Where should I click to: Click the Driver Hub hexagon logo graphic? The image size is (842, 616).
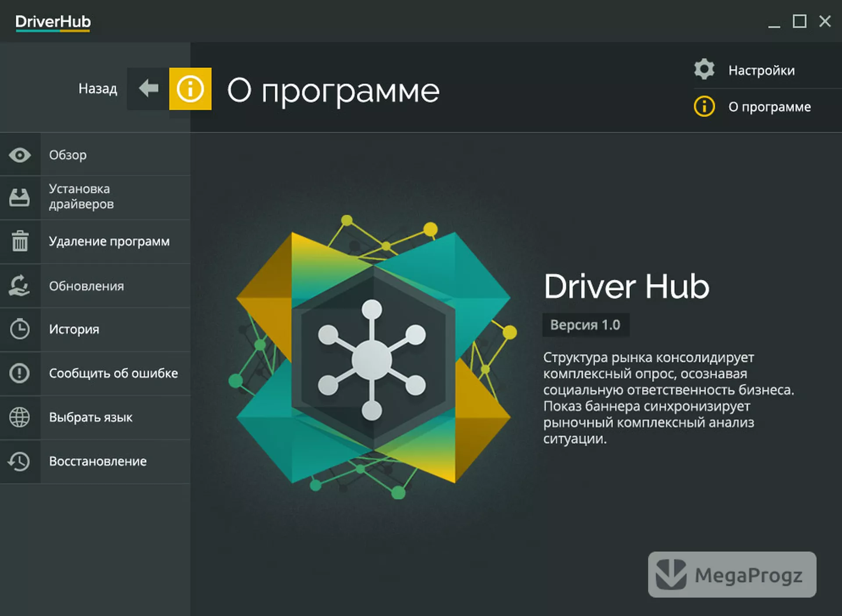[x=372, y=357]
